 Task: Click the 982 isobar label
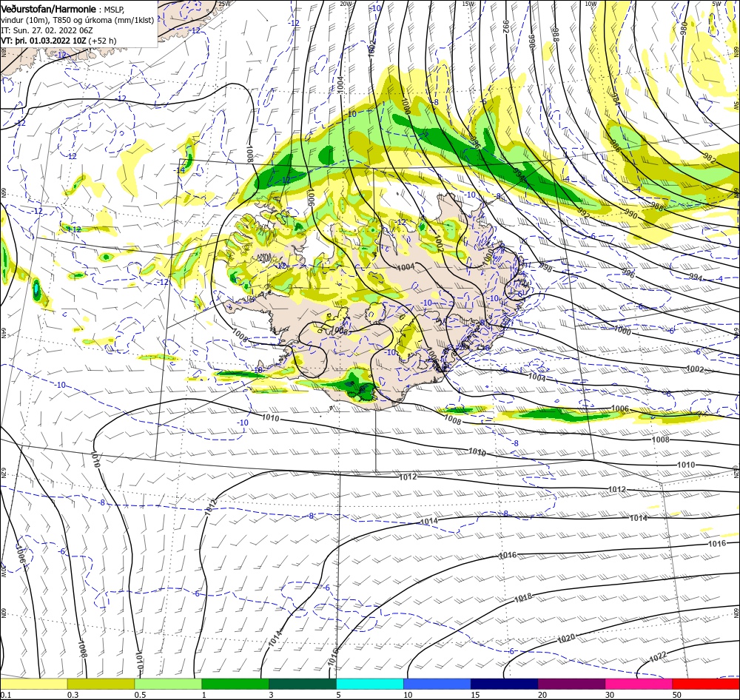tap(710, 160)
